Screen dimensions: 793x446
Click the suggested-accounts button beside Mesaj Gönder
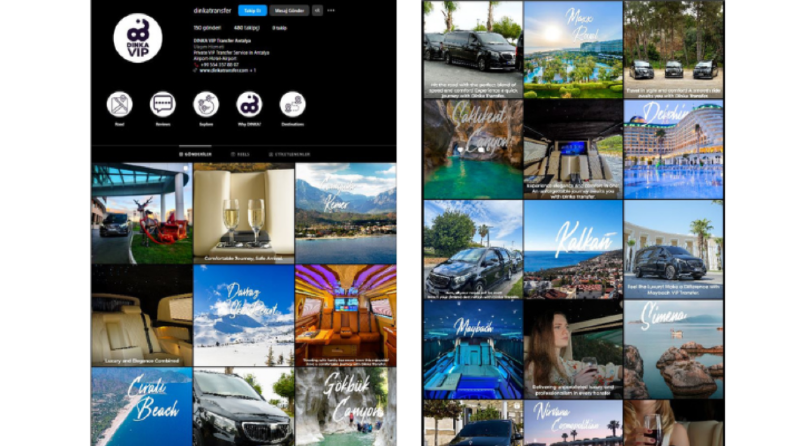(317, 10)
